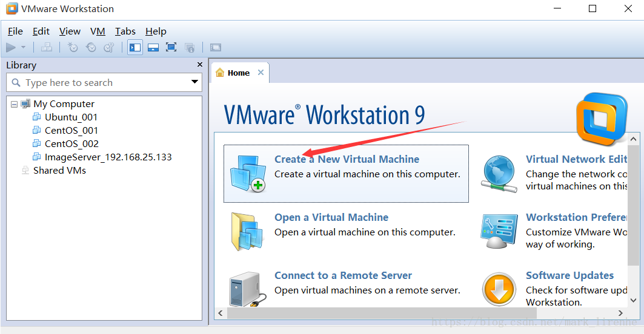Click the horizontal scrollbar thumb
This screenshot has height=334, width=644.
coord(382,313)
